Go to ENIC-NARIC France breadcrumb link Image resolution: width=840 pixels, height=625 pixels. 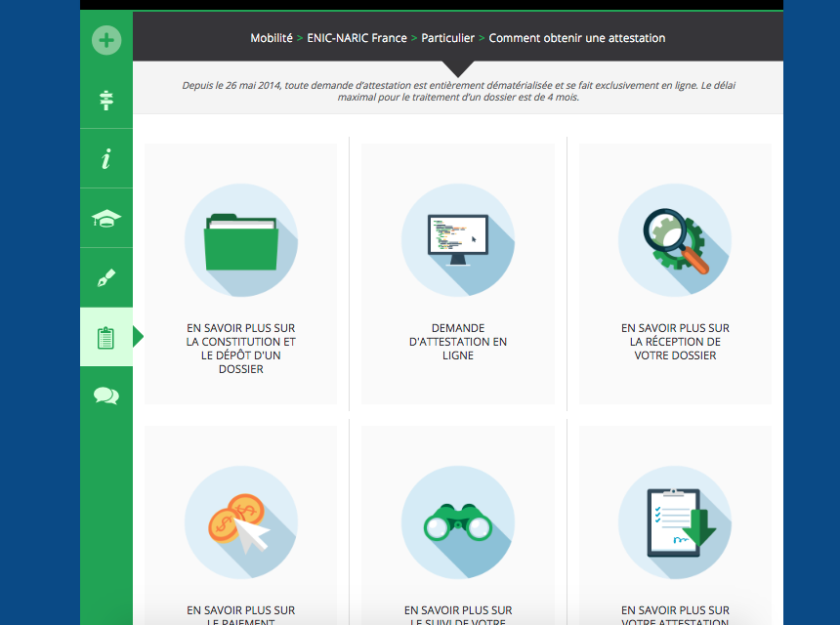(357, 38)
